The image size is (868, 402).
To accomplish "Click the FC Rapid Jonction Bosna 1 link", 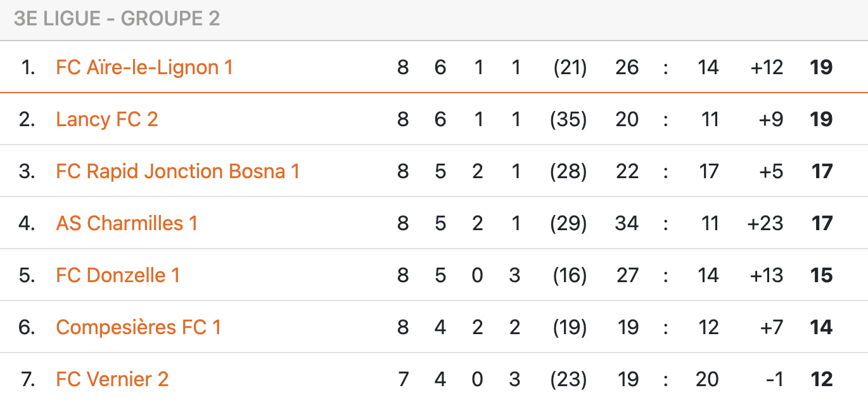I will 177,171.
